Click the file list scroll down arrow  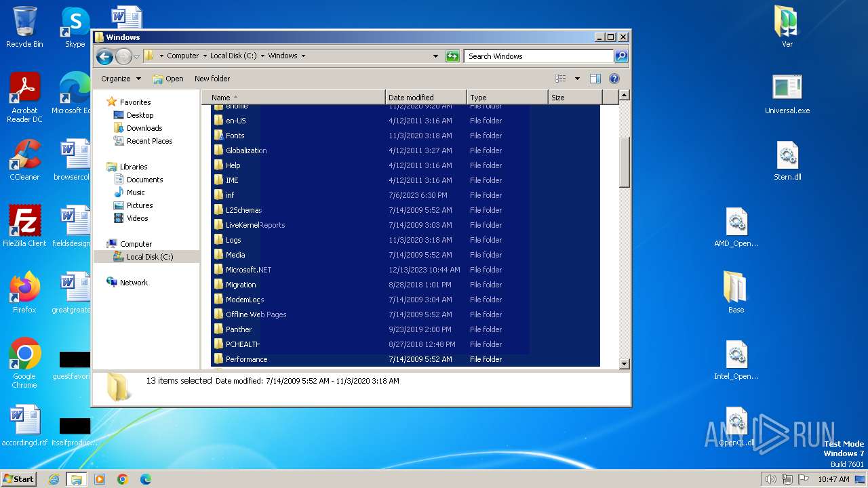(625, 364)
